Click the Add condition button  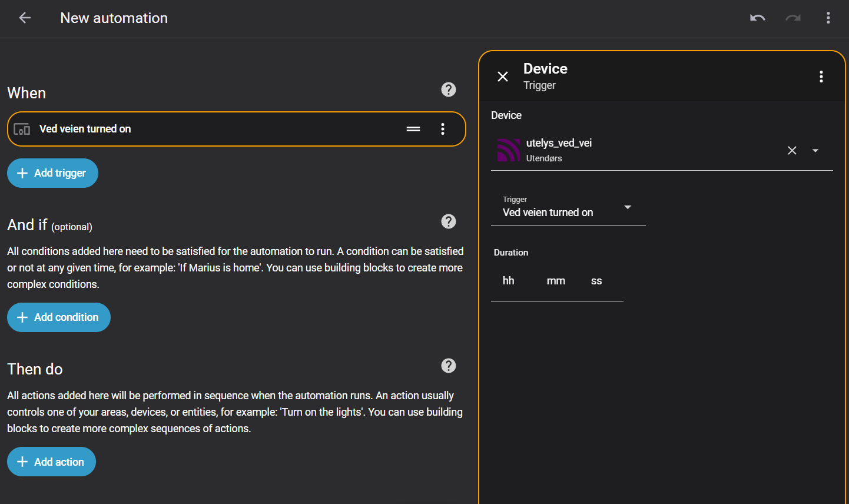59,317
